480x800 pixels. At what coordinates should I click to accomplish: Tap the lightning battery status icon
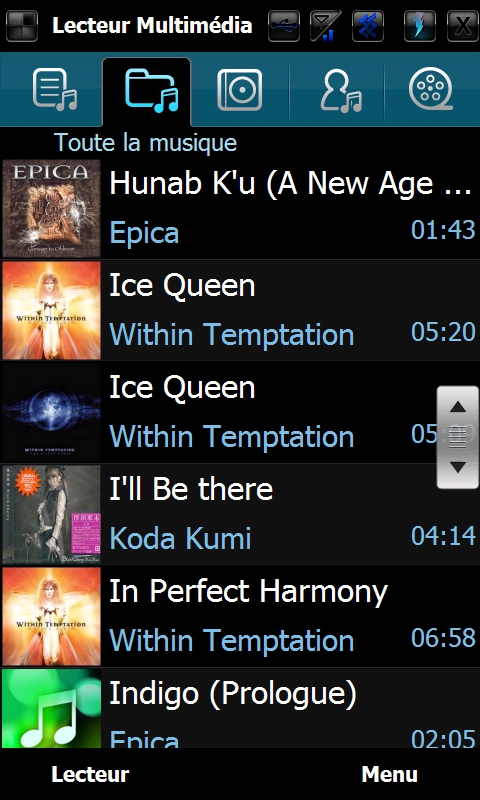[419, 26]
